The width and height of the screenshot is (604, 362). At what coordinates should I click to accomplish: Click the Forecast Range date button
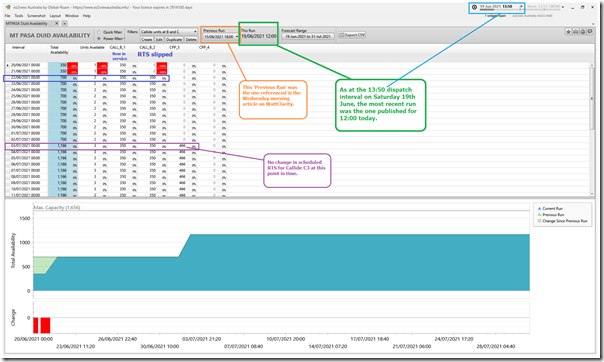point(308,36)
